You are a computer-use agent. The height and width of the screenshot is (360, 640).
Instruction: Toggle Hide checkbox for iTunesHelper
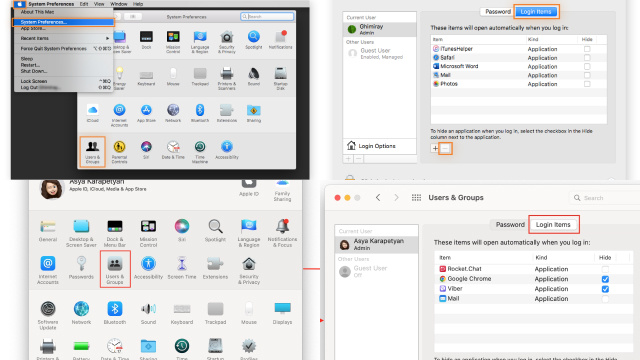(587, 49)
